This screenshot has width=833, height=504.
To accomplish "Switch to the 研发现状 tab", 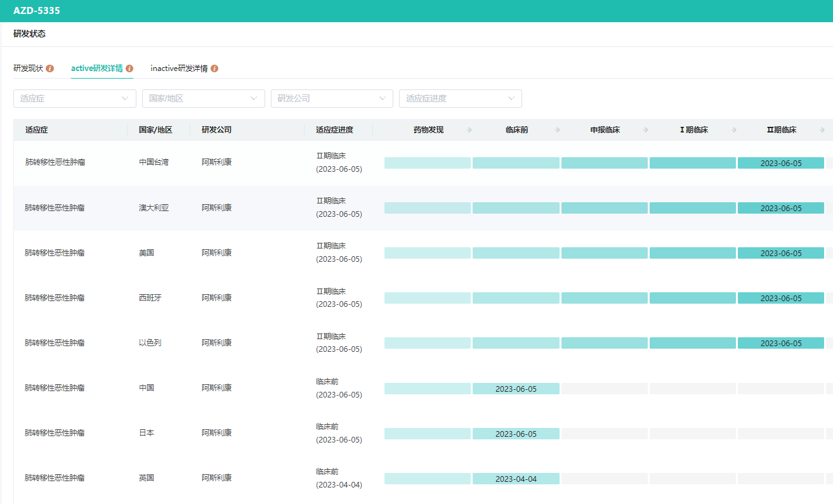I will pyautogui.click(x=29, y=68).
